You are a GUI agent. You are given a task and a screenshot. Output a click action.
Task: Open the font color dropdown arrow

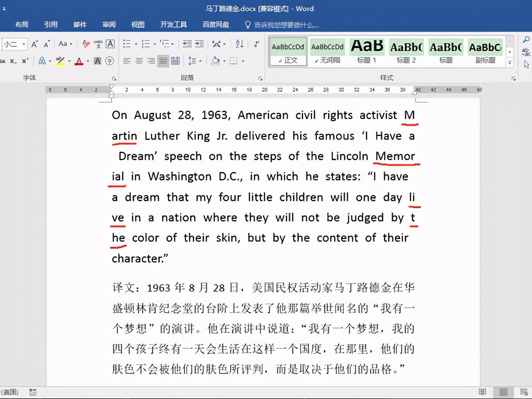(x=88, y=61)
